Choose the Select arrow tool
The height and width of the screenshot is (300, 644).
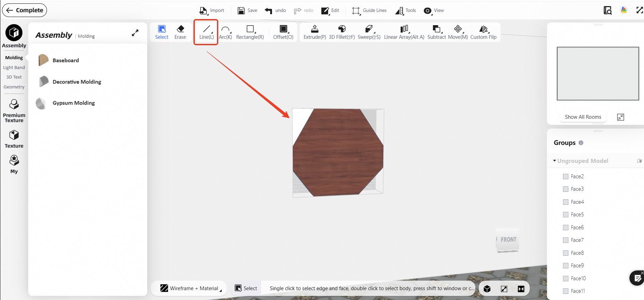162,32
